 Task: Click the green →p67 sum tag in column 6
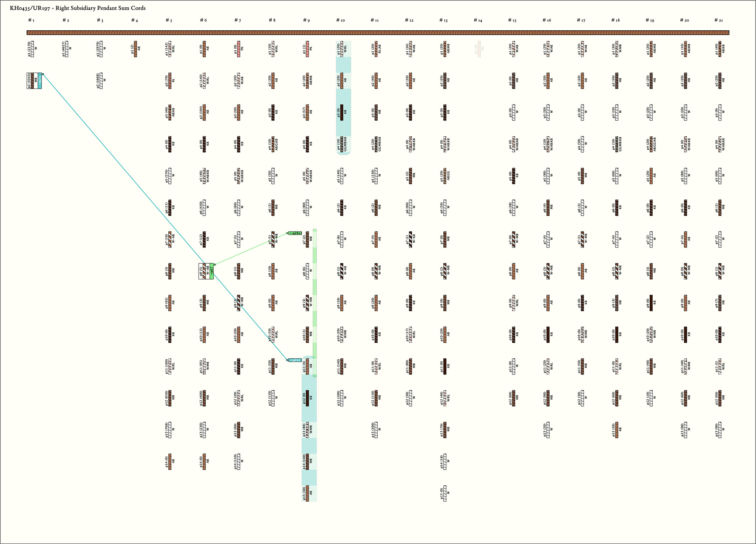[212, 271]
